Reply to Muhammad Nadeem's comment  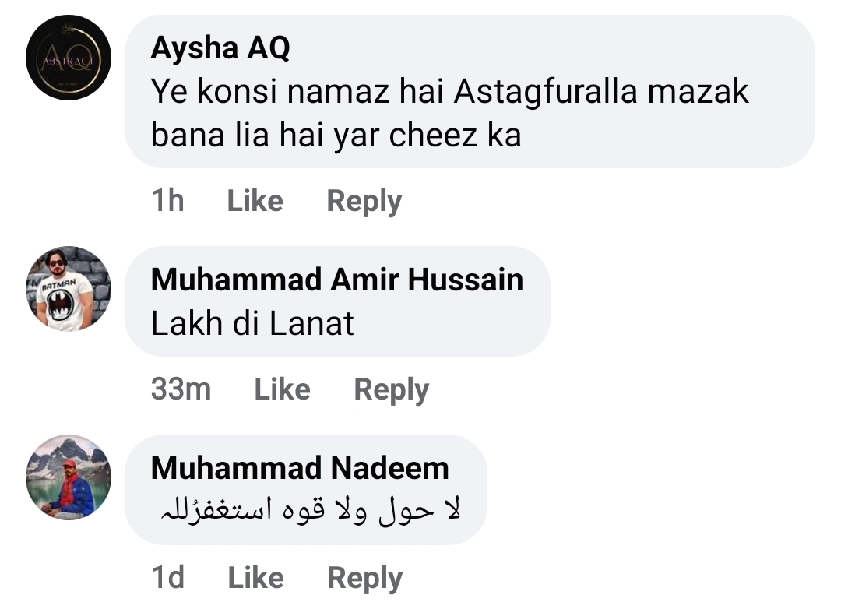[x=364, y=577]
